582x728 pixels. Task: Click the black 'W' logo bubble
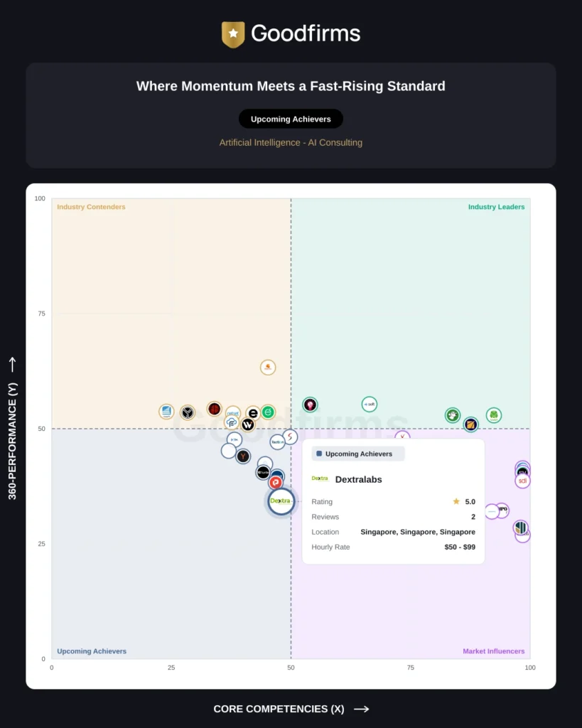tap(248, 424)
